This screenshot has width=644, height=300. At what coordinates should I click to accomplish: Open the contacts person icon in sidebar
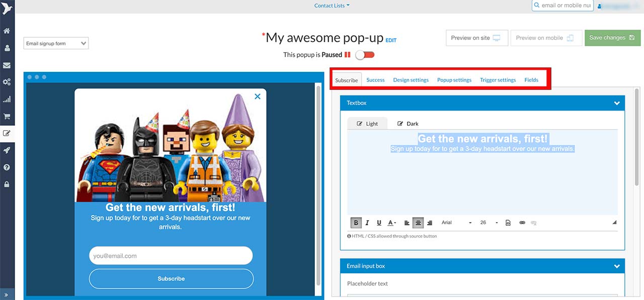tap(7, 48)
